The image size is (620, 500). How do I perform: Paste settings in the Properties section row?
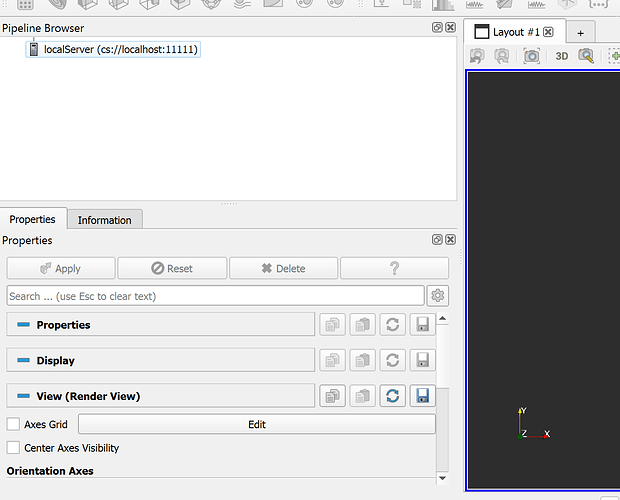[x=362, y=325]
